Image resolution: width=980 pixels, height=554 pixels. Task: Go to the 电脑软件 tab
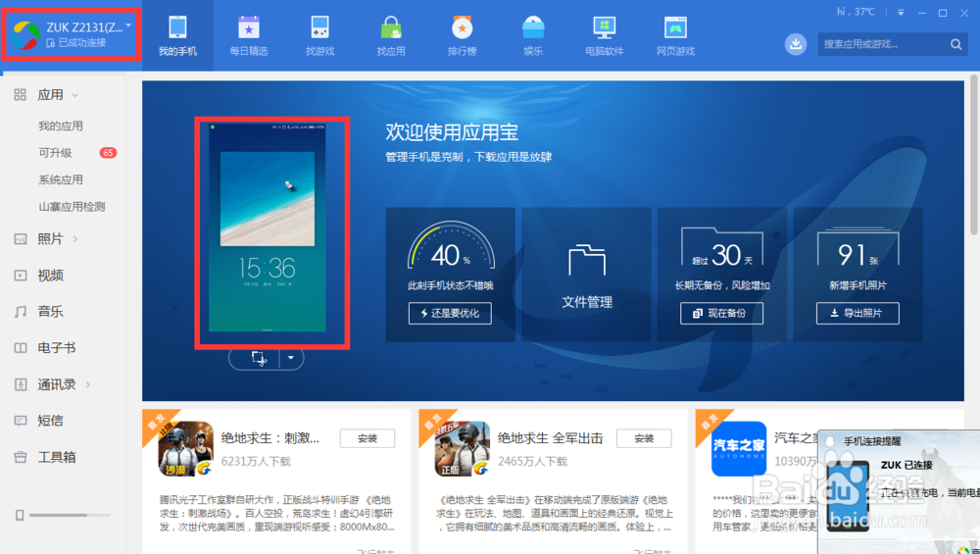pos(605,35)
